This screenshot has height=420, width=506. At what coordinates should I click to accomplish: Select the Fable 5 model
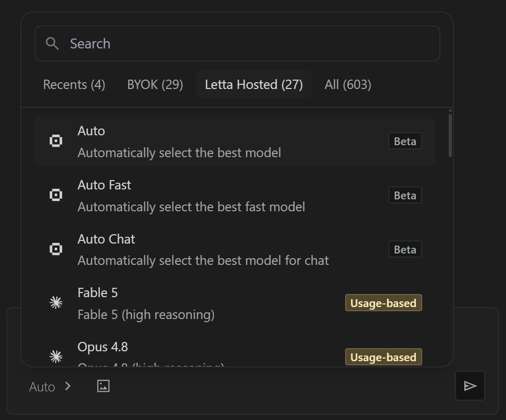[235, 303]
